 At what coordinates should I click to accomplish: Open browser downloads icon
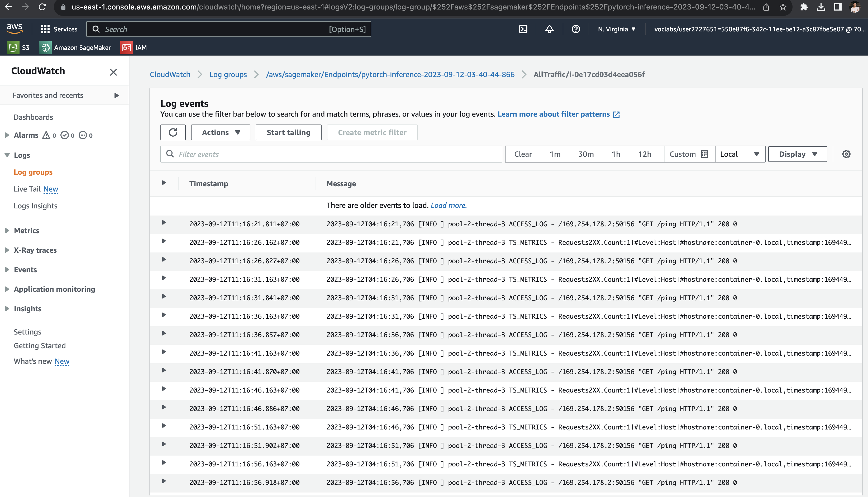point(821,7)
